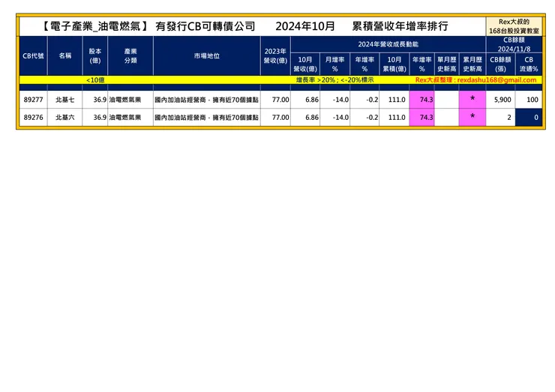
Task: Click the CB流通% value 100
Action: pos(532,100)
